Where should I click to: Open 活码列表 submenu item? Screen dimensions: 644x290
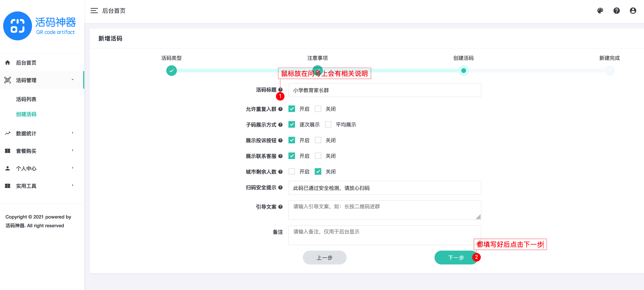coord(26,99)
